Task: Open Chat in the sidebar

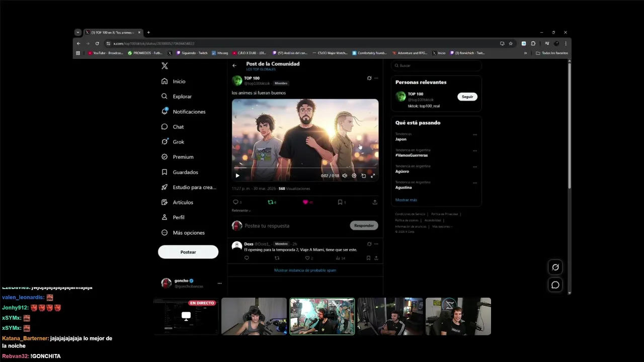Action: point(173,127)
